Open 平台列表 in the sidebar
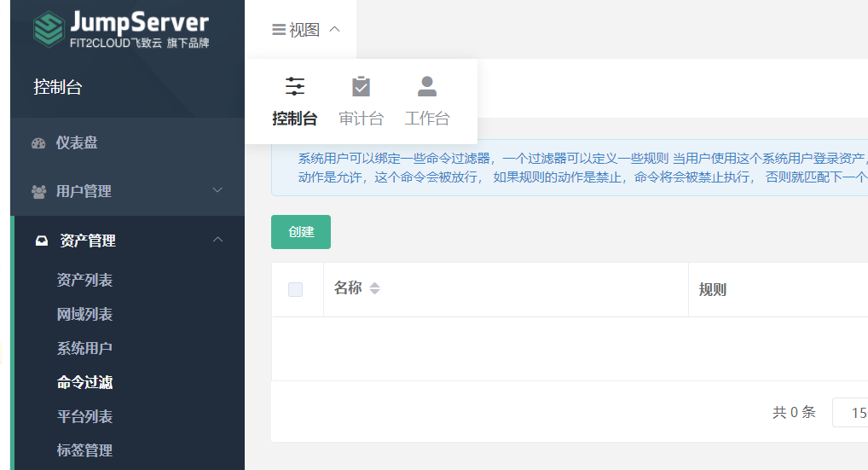 (84, 416)
